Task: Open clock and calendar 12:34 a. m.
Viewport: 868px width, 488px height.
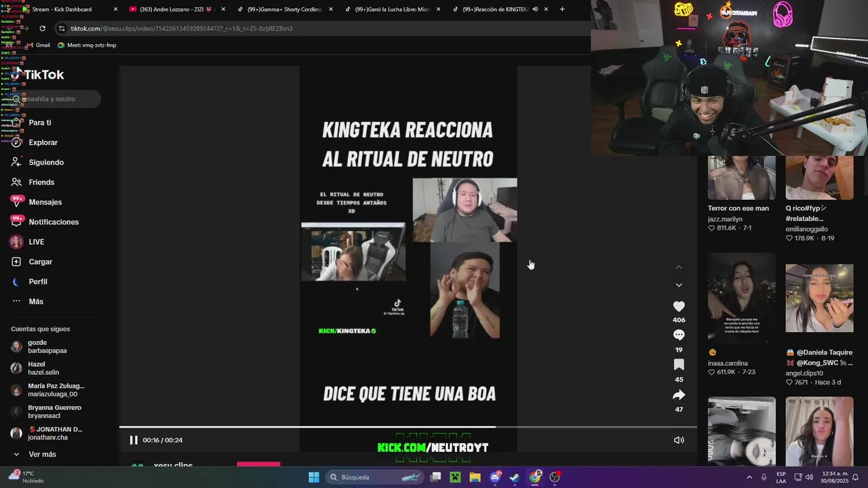Action: (835, 477)
